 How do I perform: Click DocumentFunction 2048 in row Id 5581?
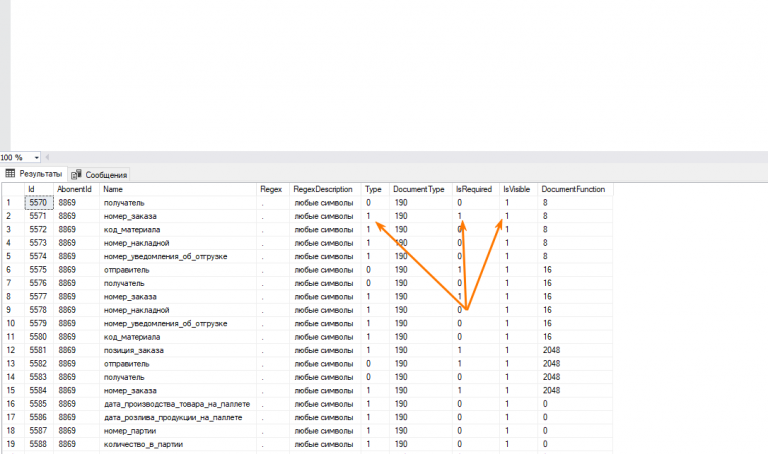tap(575, 350)
